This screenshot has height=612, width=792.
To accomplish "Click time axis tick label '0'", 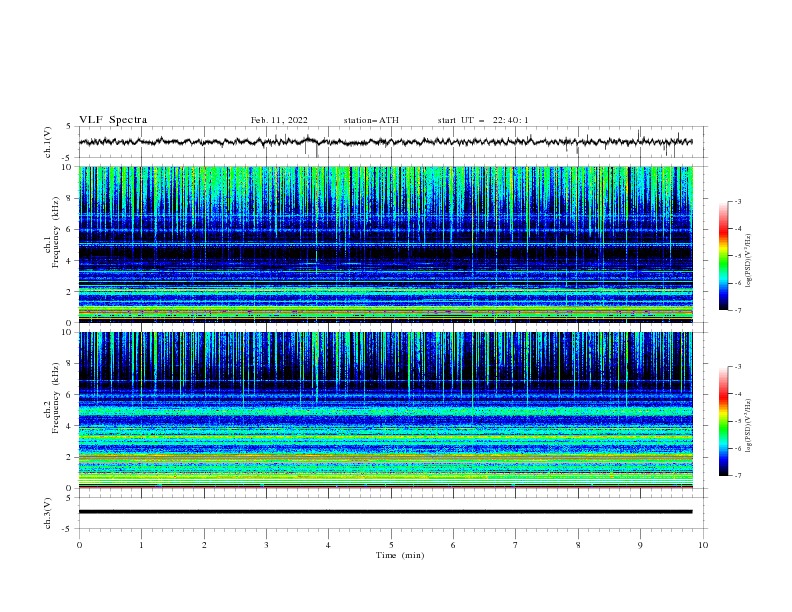I will [x=79, y=545].
